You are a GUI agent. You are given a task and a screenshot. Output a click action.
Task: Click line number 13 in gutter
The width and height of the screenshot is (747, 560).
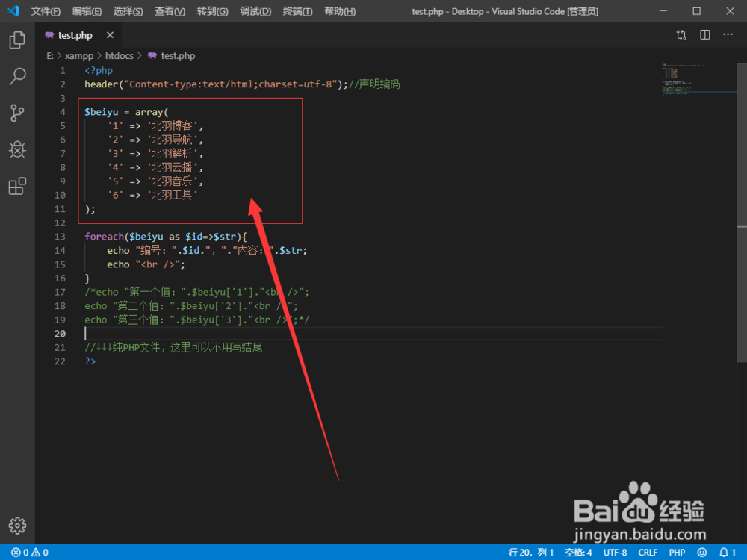[x=60, y=237]
